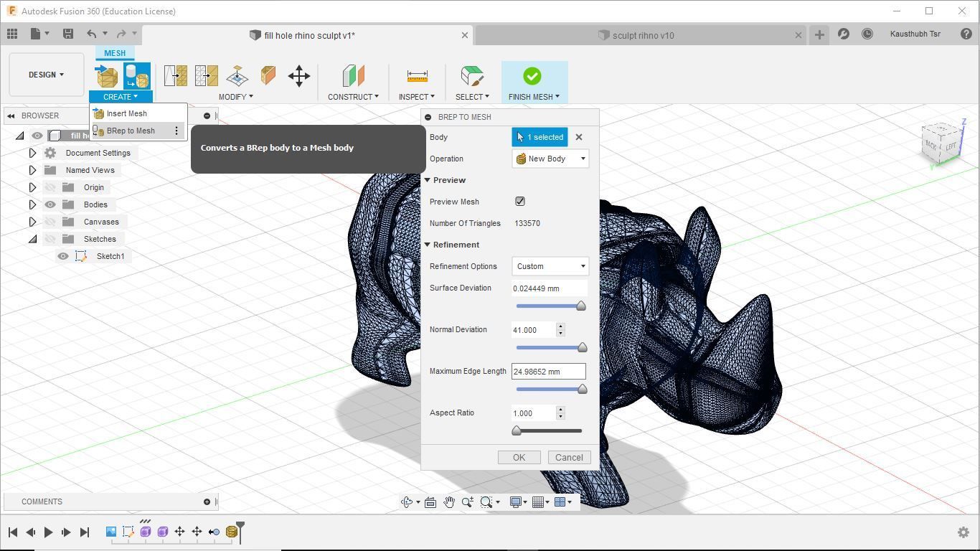Select the green Finish Mesh checkmark
980x551 pixels.
[532, 75]
